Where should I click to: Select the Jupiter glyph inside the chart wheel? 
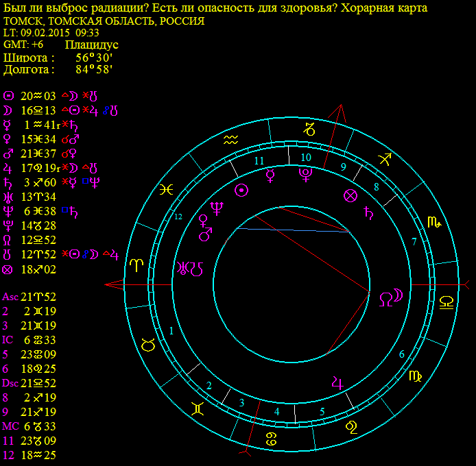pyautogui.click(x=337, y=383)
